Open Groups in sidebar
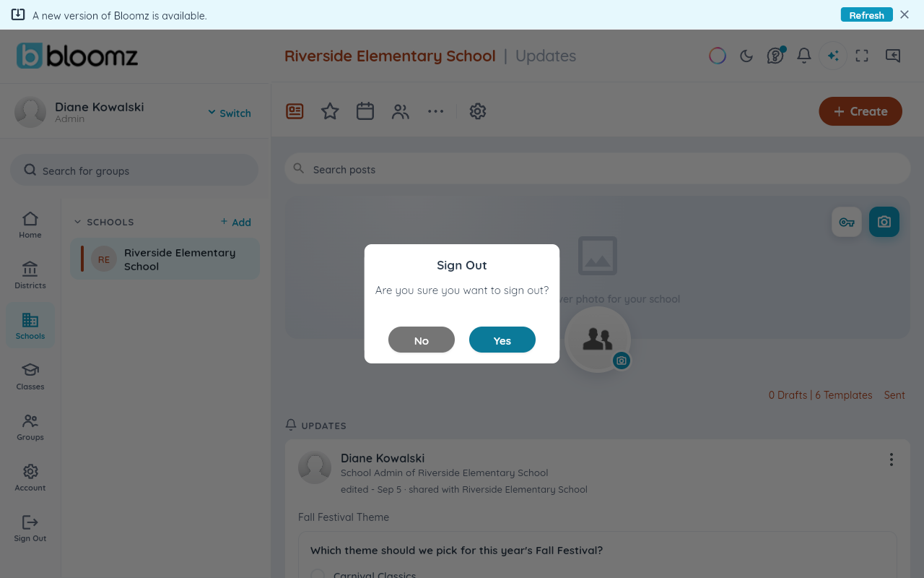The image size is (924, 578). 30,427
